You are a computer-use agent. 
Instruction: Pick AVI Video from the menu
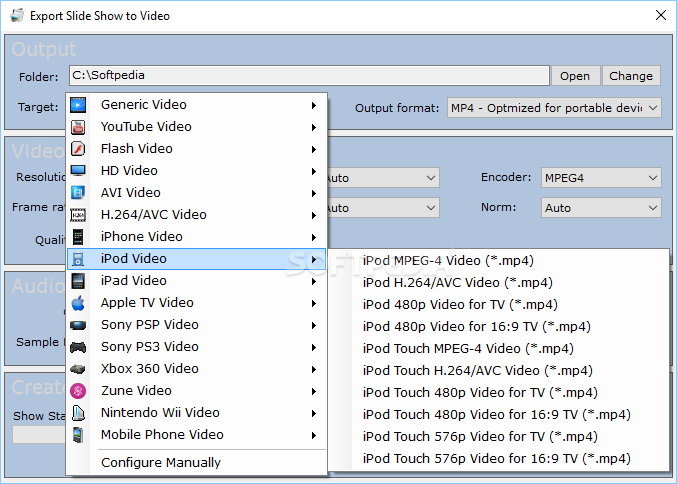(197, 193)
